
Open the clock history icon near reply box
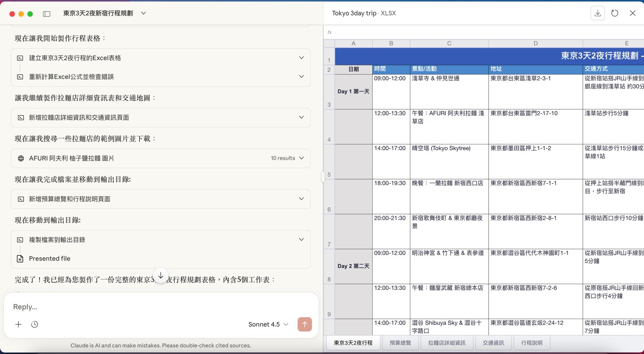pyautogui.click(x=34, y=324)
